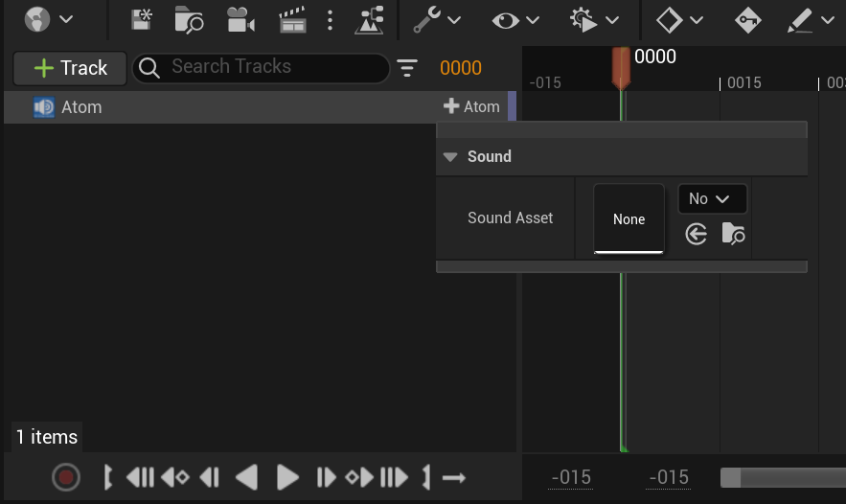Click the Render Movie clapperboard icon
The height and width of the screenshot is (504, 846).
[291, 19]
